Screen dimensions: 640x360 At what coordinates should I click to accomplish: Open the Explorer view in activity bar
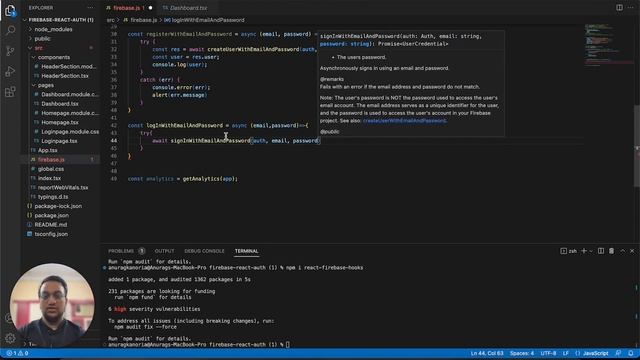click(x=10, y=10)
